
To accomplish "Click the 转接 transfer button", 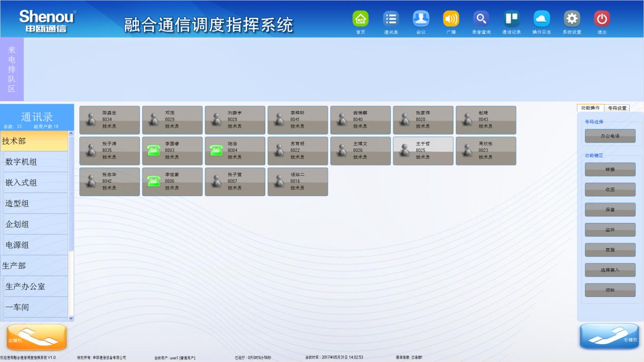I will (610, 170).
